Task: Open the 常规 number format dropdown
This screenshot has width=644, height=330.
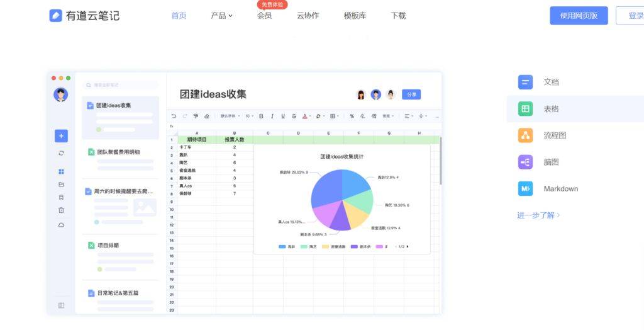Action: click(x=387, y=117)
